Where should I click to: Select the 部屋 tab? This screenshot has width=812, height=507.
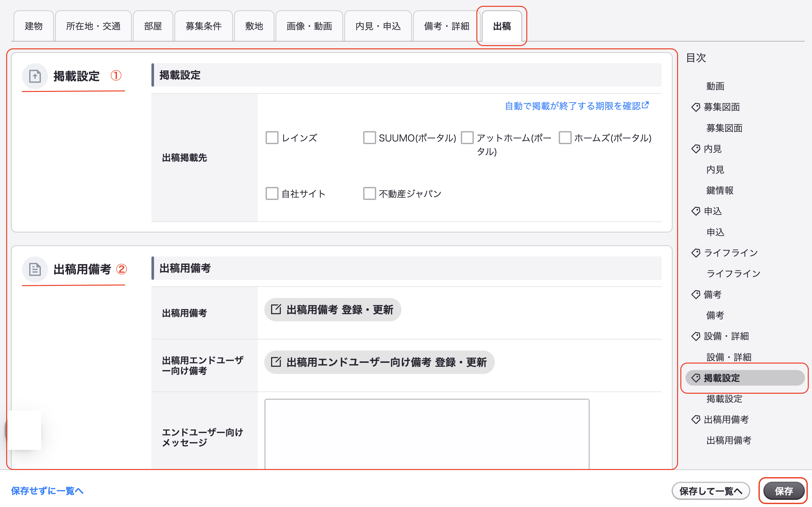(x=153, y=26)
